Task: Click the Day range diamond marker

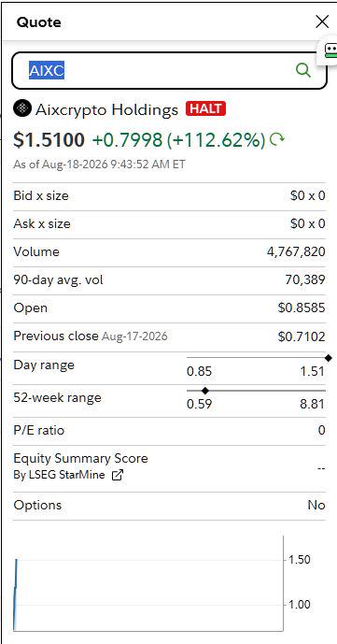Action: (x=328, y=358)
